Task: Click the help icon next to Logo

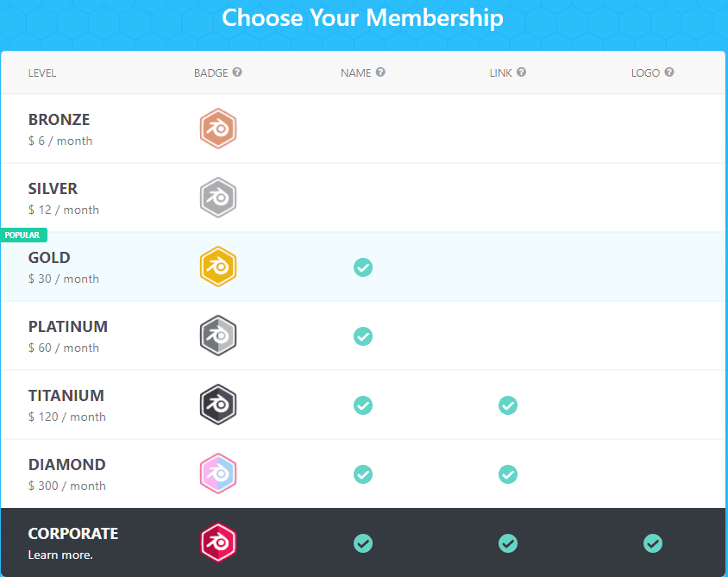Action: [x=669, y=72]
